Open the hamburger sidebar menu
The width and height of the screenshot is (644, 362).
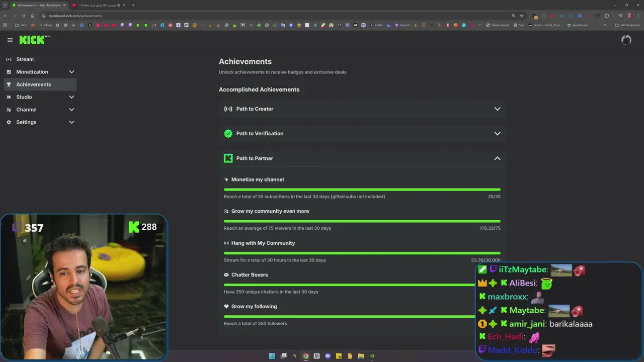(x=10, y=40)
